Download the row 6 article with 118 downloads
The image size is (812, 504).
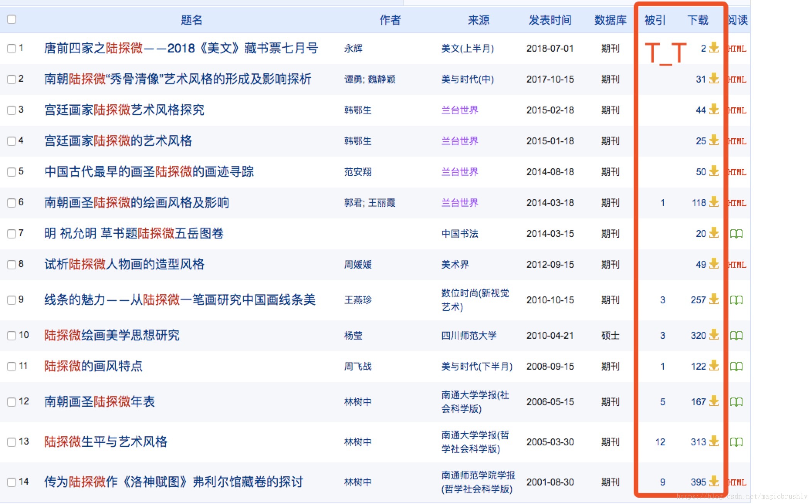pos(714,202)
